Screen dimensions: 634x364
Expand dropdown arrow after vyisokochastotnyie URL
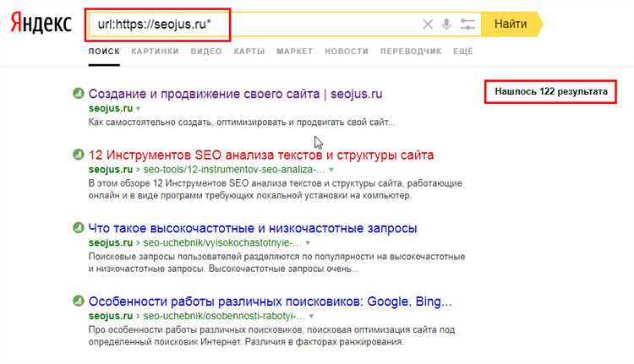point(308,242)
